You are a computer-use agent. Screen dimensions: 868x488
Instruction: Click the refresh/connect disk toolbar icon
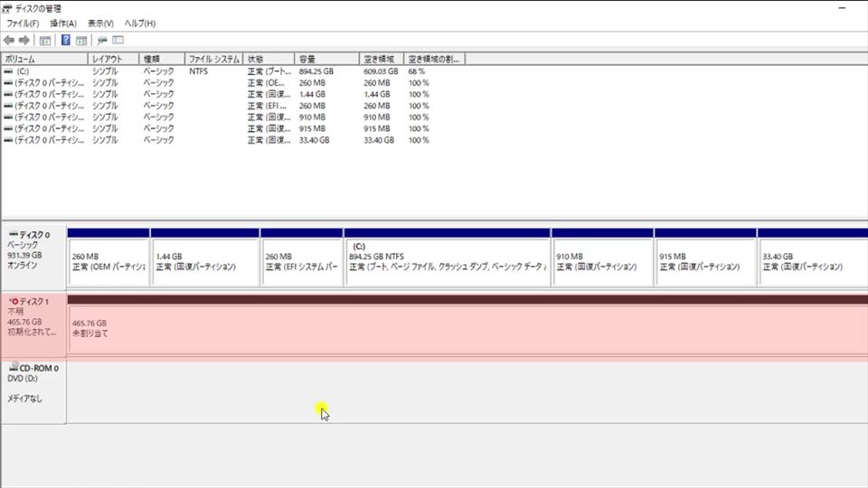pos(102,41)
